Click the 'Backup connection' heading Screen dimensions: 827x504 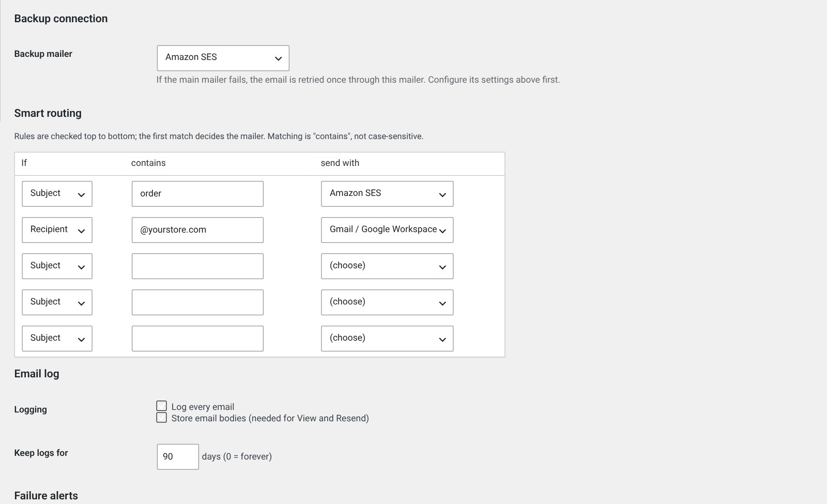pos(61,19)
